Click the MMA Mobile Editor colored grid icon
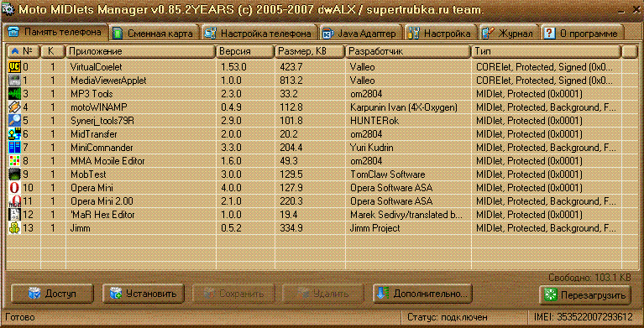The width and height of the screenshot is (644, 328). pos(14,160)
